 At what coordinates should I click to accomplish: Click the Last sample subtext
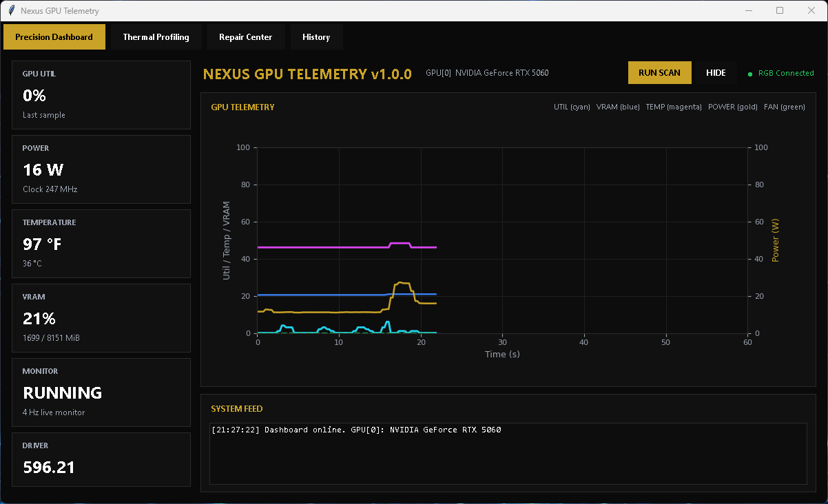44,115
